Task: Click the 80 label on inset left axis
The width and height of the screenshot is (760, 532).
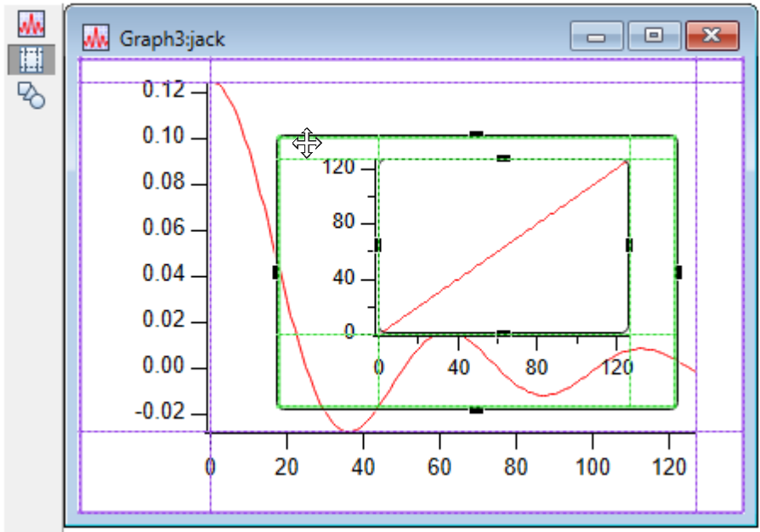Action: point(343,223)
